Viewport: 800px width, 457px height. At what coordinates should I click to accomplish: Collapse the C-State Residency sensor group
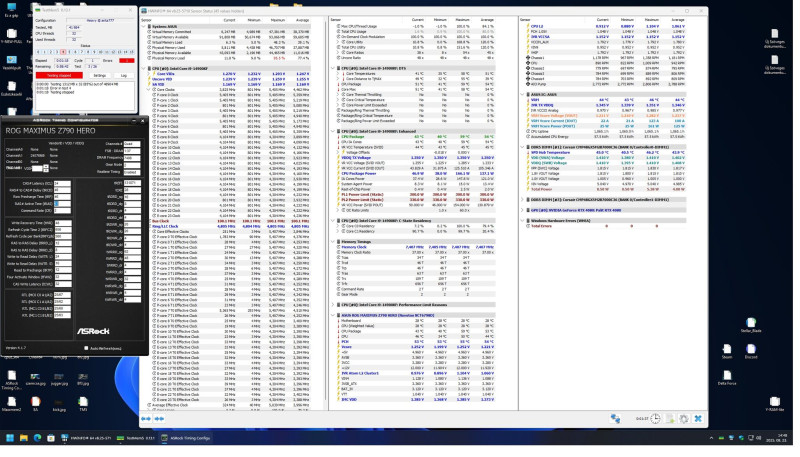pyautogui.click(x=333, y=221)
